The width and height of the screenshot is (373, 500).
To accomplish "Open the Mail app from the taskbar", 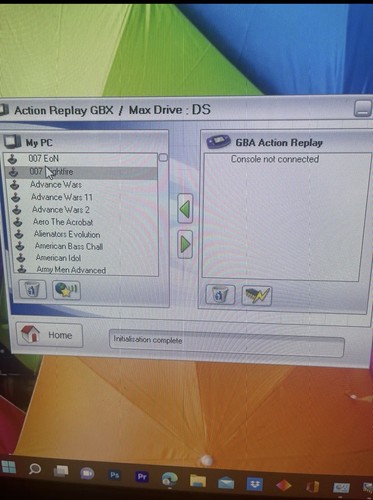I will 226,483.
